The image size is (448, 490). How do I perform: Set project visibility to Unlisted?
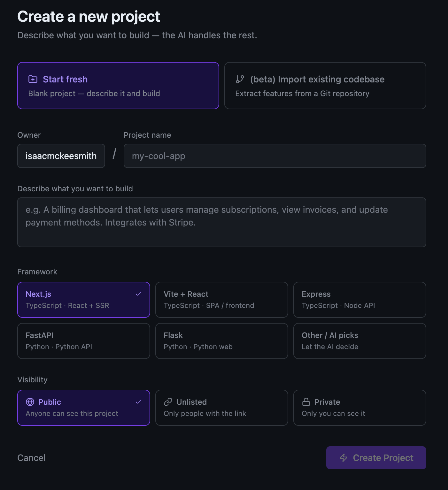221,408
